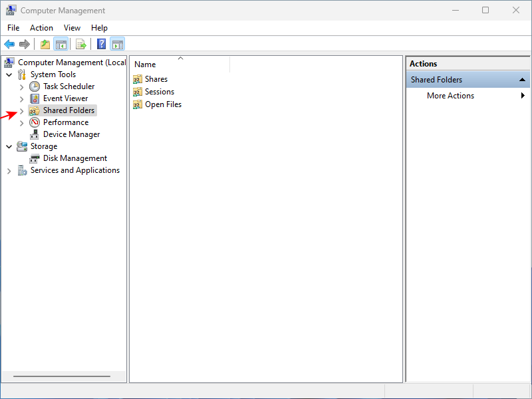Click the Export List toolbar icon
Viewport: 532px width, 399px height.
click(x=81, y=44)
